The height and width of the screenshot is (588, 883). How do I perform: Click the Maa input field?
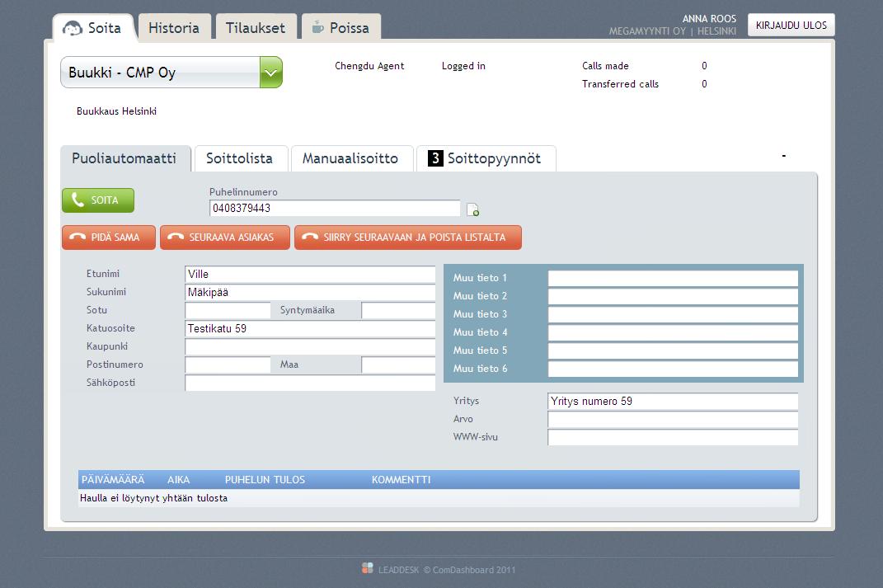pyautogui.click(x=398, y=365)
